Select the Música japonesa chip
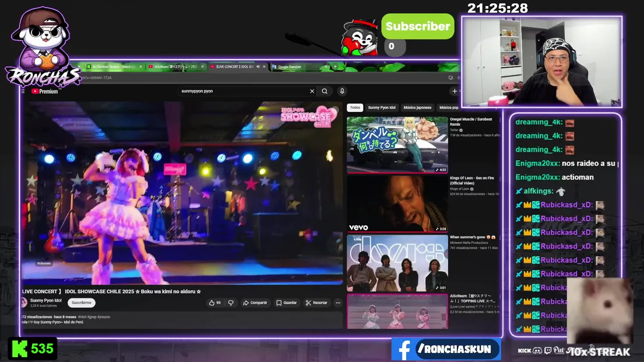644x362 pixels. pos(418,108)
